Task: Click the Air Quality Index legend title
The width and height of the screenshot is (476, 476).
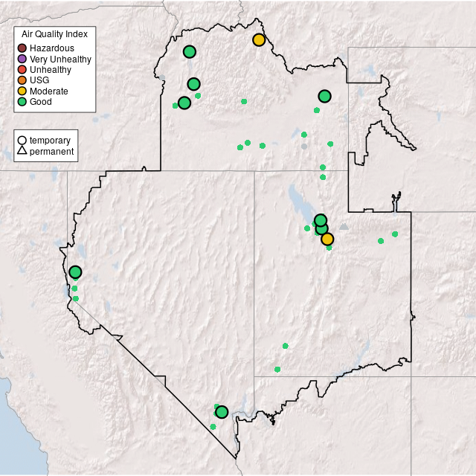Action: [55, 34]
